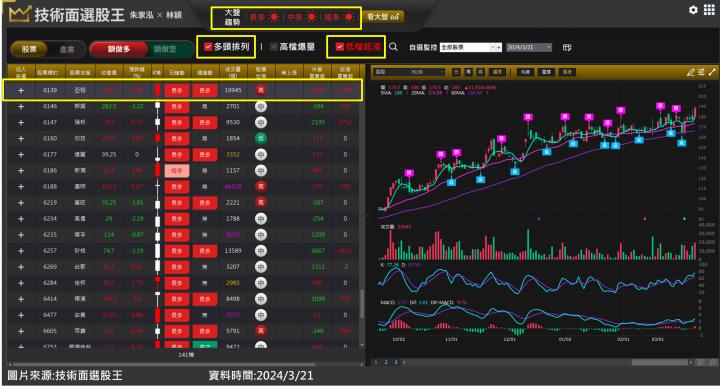Click the last chart toolbar button after the divider
Image resolution: width=720 pixels, height=389 pixels.
click(x=568, y=72)
